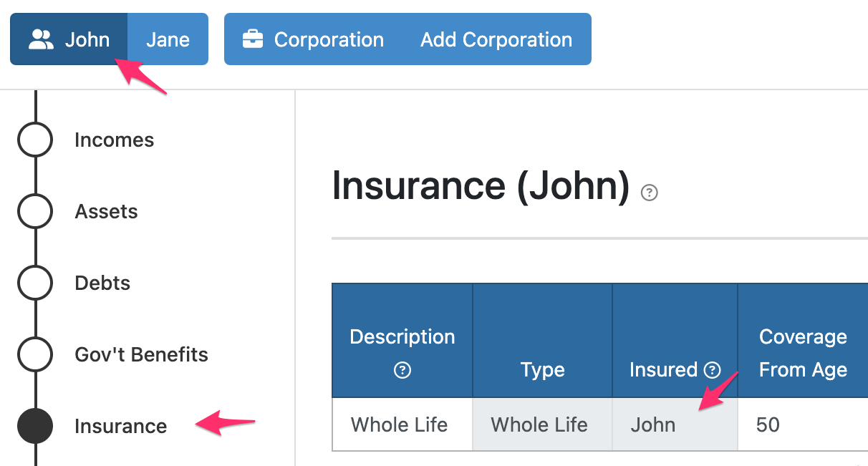
Task: Click the Add Corporation button
Action: (x=497, y=39)
